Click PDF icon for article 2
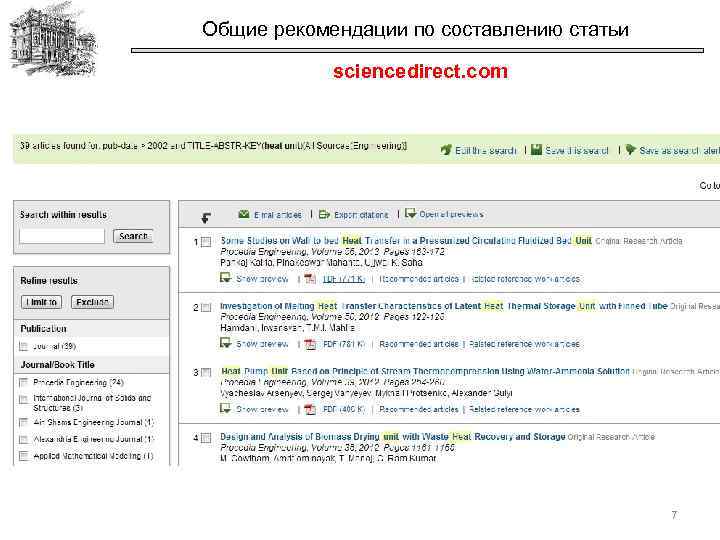 click(x=310, y=344)
